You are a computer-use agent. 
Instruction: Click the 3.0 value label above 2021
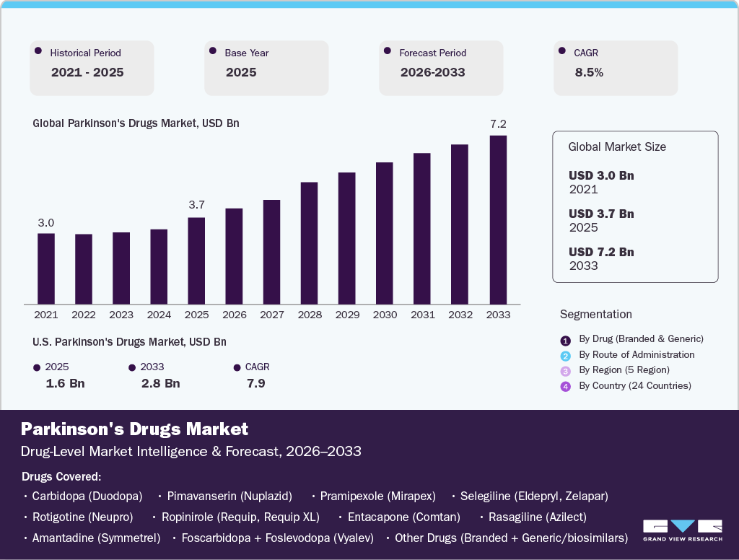pos(46,222)
